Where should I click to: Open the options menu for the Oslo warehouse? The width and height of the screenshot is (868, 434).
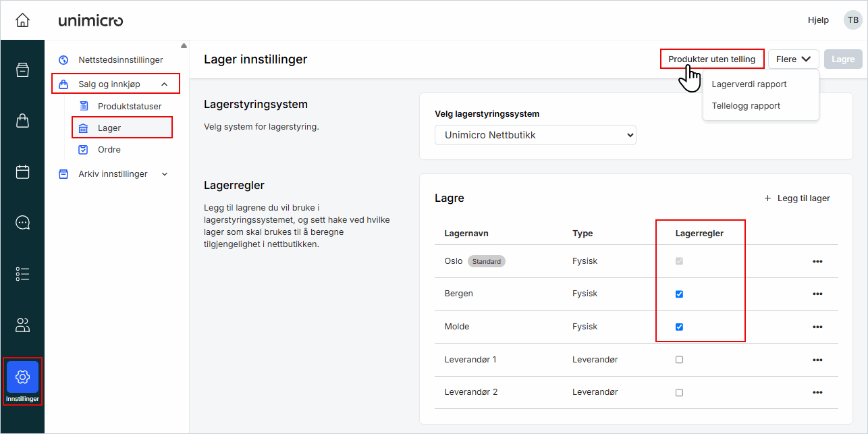click(x=817, y=261)
